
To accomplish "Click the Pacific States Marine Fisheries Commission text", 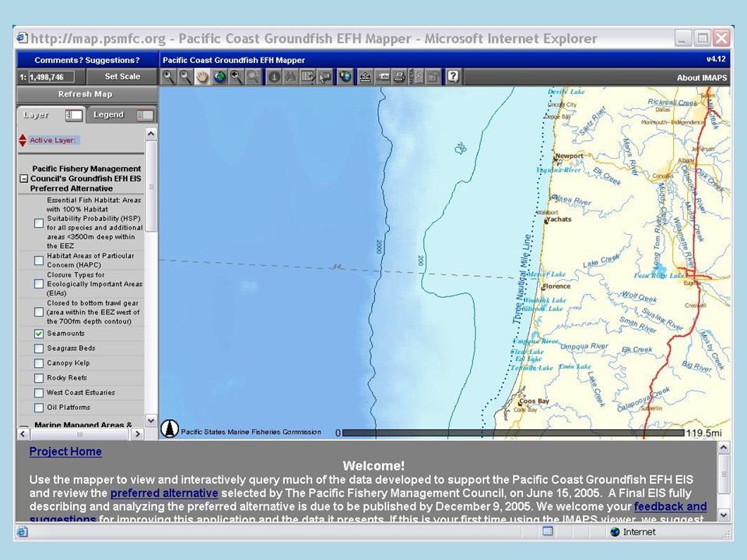I will [x=251, y=432].
